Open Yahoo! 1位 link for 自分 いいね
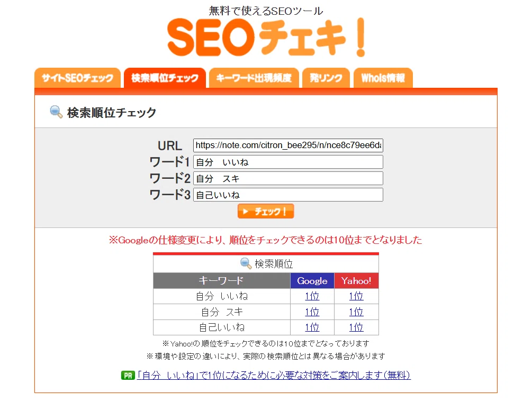The width and height of the screenshot is (532, 402). pos(356,296)
